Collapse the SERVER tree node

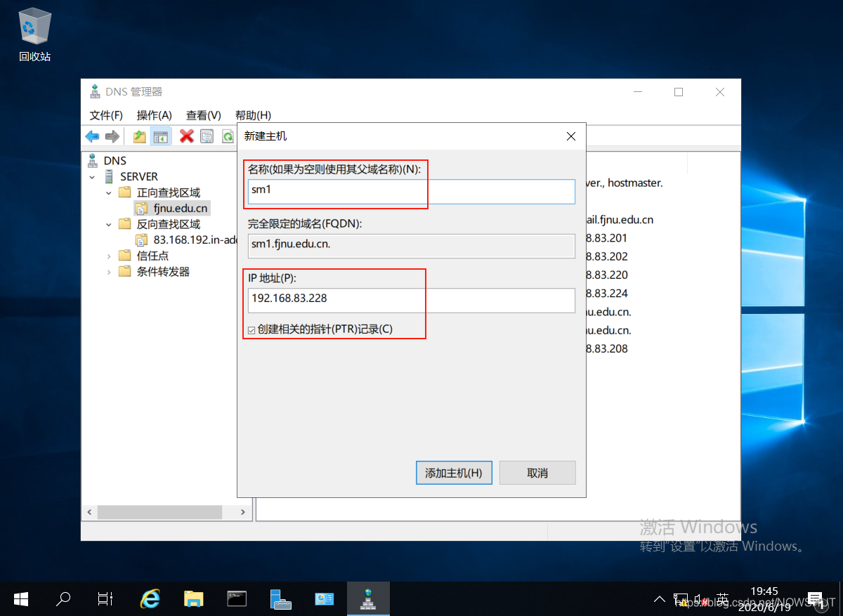[x=92, y=177]
